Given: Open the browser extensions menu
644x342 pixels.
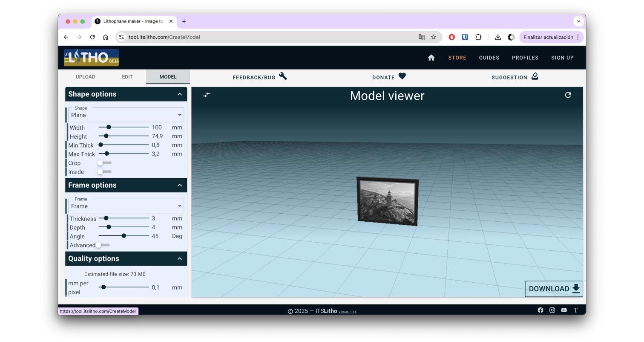Looking at the screenshot, I should [x=478, y=37].
